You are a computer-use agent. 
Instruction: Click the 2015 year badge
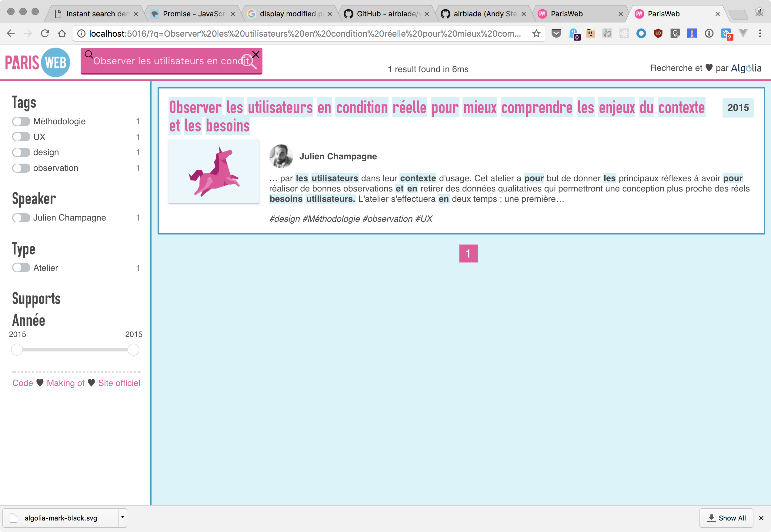tap(738, 108)
